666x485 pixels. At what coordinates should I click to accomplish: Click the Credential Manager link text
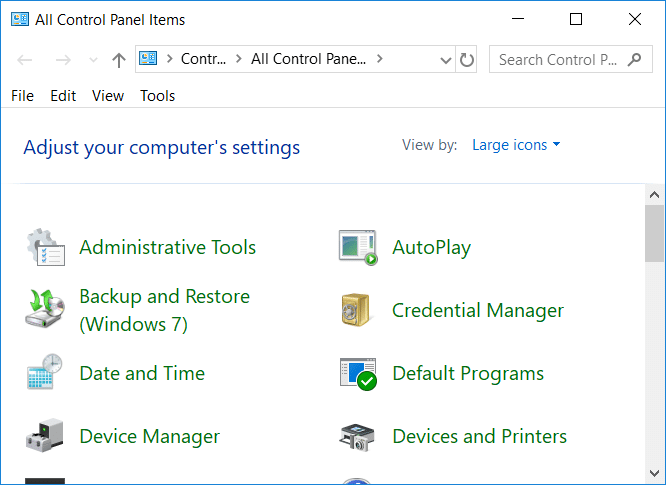pos(478,310)
